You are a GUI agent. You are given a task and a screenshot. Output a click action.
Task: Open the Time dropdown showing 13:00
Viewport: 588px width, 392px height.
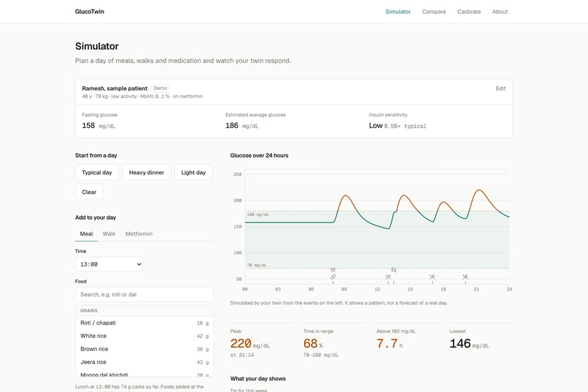(x=109, y=264)
